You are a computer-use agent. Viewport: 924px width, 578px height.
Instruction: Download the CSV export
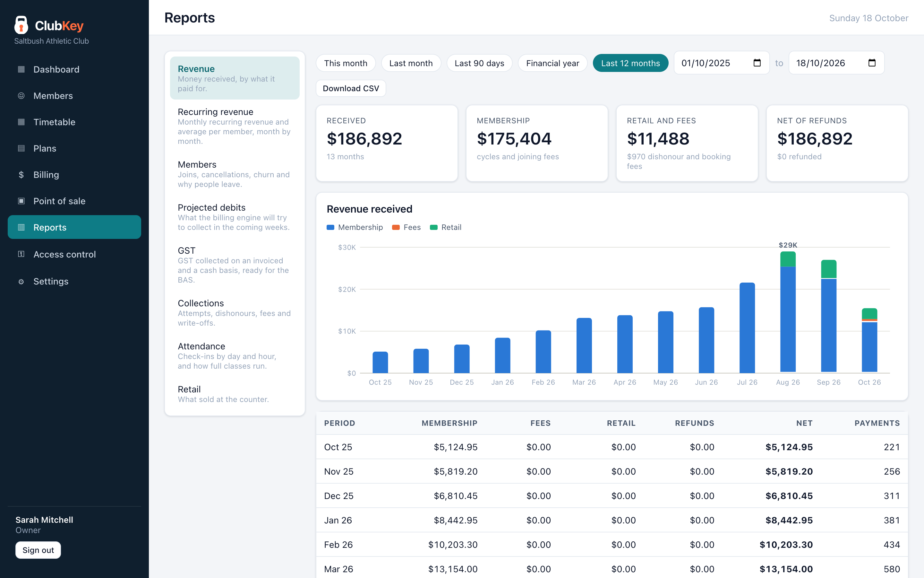[x=351, y=88]
